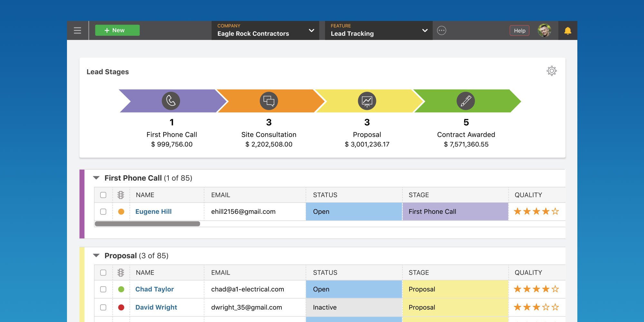644x322 pixels.
Task: Collapse the Proposal section triangle
Action: pyautogui.click(x=96, y=255)
